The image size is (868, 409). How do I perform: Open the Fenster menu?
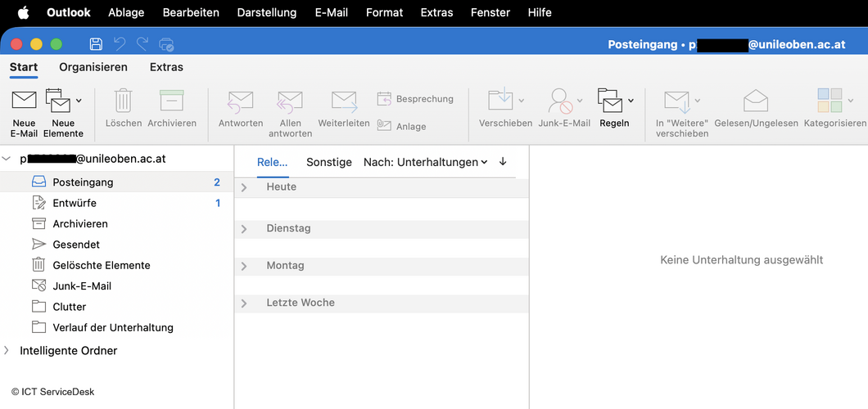491,12
